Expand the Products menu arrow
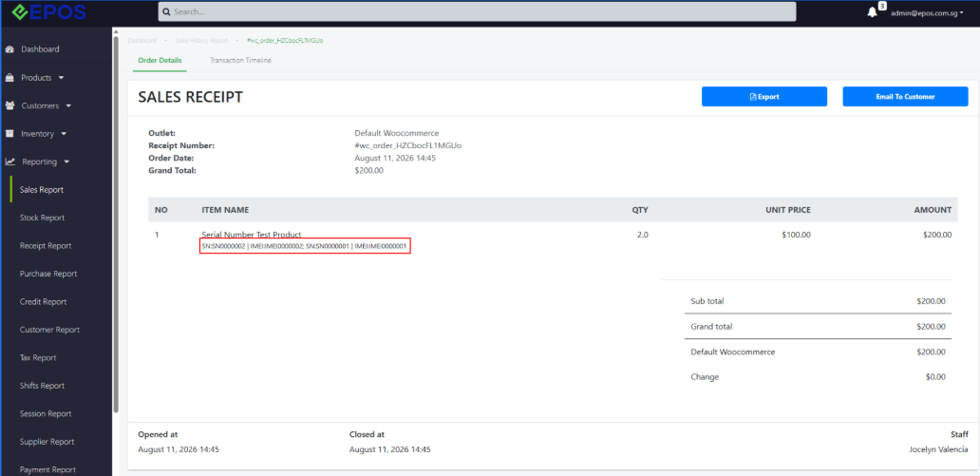This screenshot has height=476, width=980. coord(61,78)
